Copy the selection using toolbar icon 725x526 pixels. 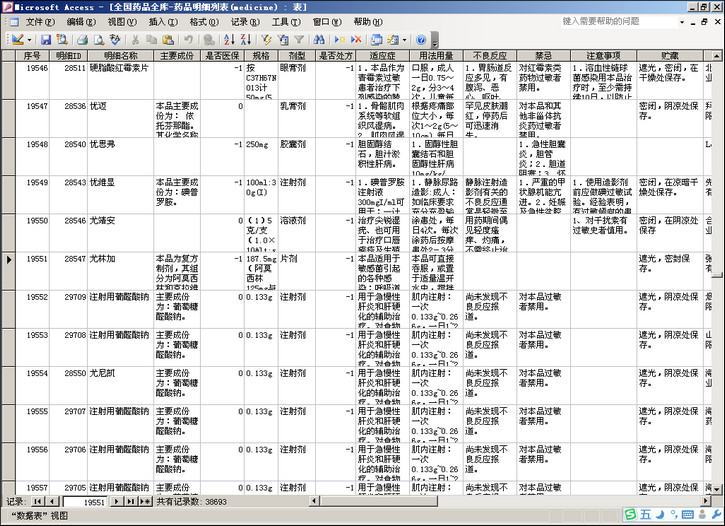tap(152, 40)
